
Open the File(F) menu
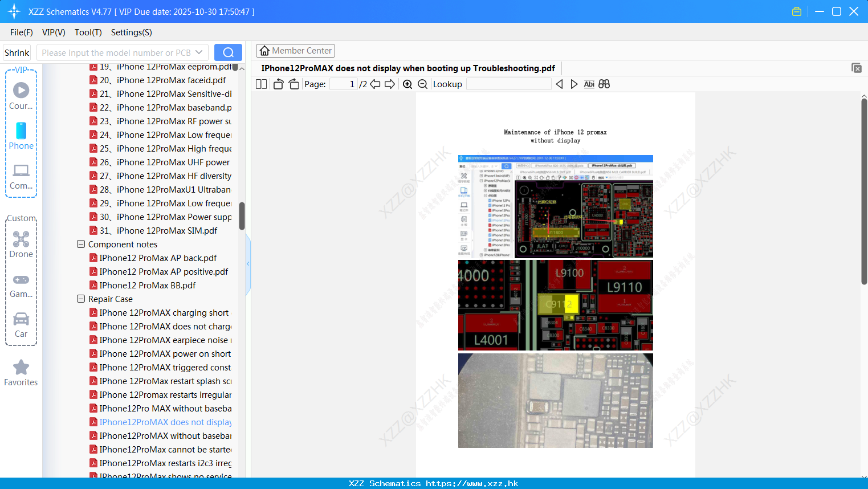22,32
